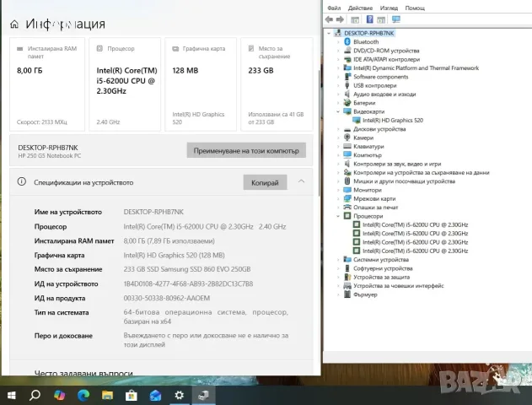
Task: Select Софтуерни устройства in tree
Action: click(x=383, y=268)
